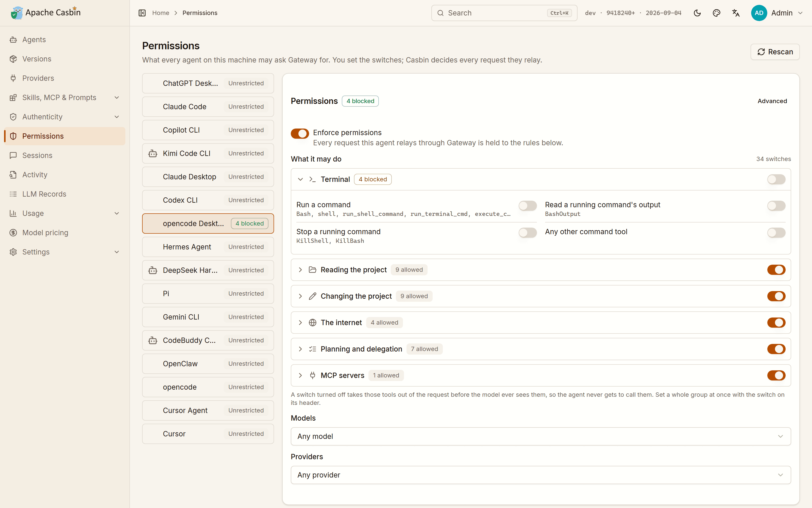Click the Terminal prompt icon

pos(312,179)
